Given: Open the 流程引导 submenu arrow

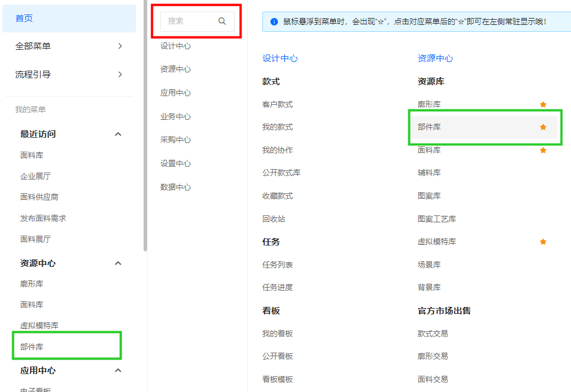Looking at the screenshot, I should (120, 75).
